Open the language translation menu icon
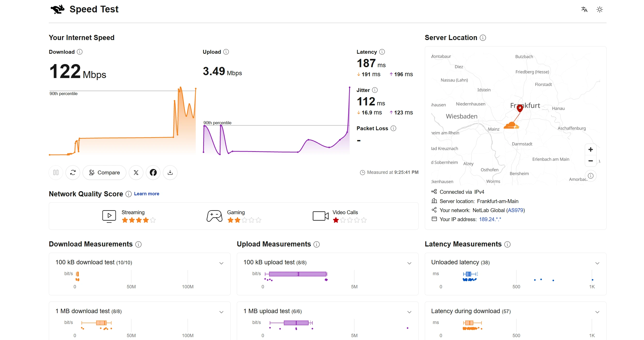 click(x=584, y=10)
